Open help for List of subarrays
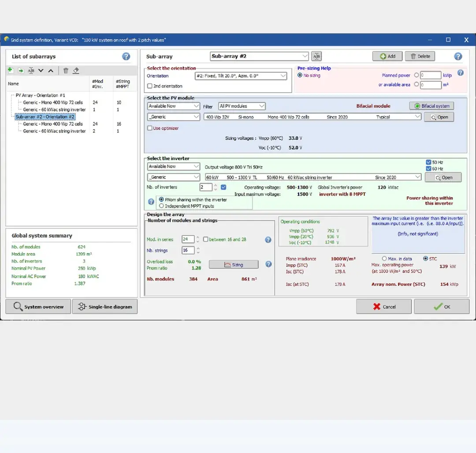Screen dimensions: 476x453 [126, 56]
